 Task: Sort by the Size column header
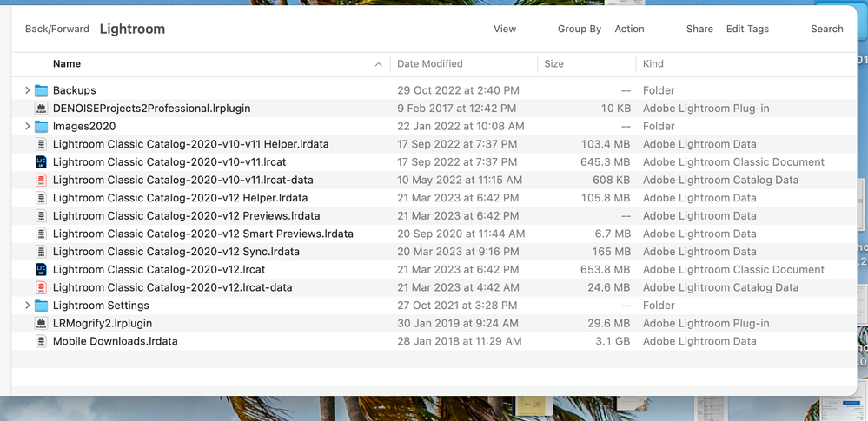[x=553, y=64]
